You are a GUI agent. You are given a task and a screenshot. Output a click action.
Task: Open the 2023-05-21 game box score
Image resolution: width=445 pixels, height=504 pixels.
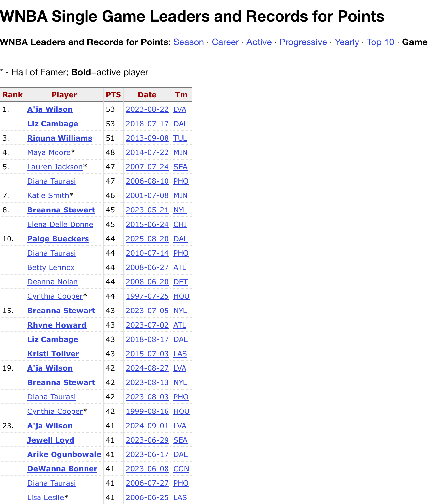tap(147, 210)
